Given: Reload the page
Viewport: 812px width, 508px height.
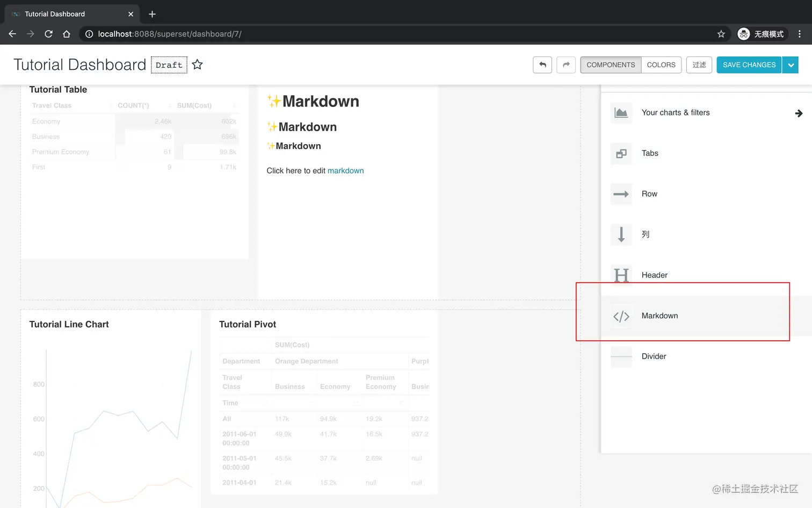Looking at the screenshot, I should pyautogui.click(x=48, y=34).
